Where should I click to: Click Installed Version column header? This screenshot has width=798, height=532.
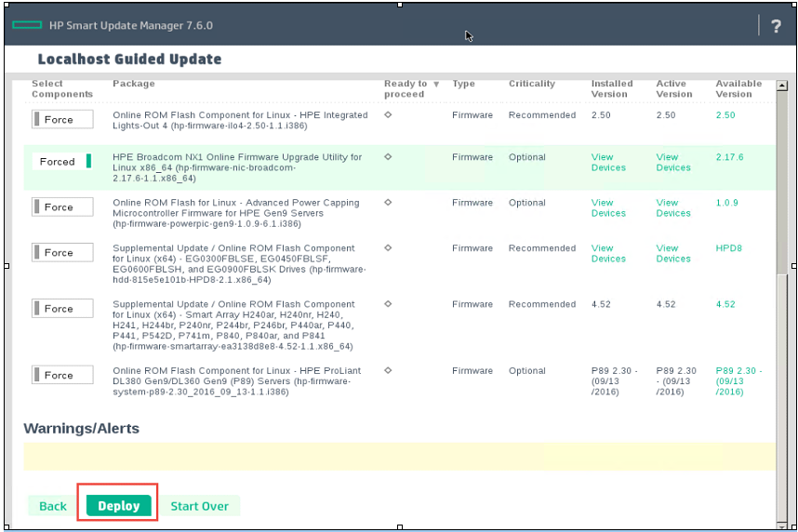[x=612, y=88]
